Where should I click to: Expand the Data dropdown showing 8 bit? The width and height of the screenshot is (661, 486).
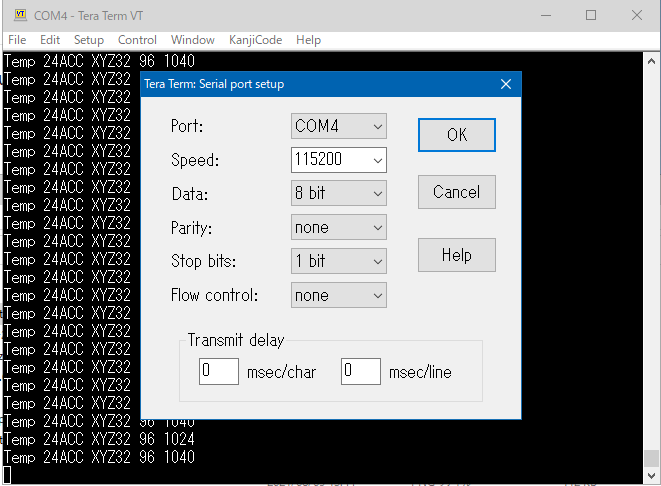point(339,193)
